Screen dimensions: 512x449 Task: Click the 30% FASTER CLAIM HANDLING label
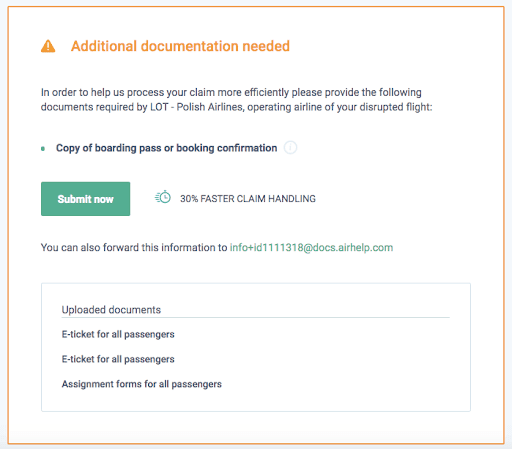pos(248,199)
